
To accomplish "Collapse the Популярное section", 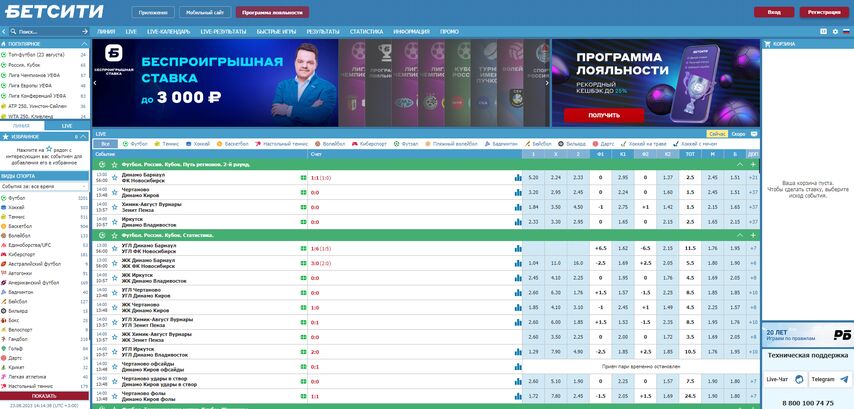I will point(84,44).
